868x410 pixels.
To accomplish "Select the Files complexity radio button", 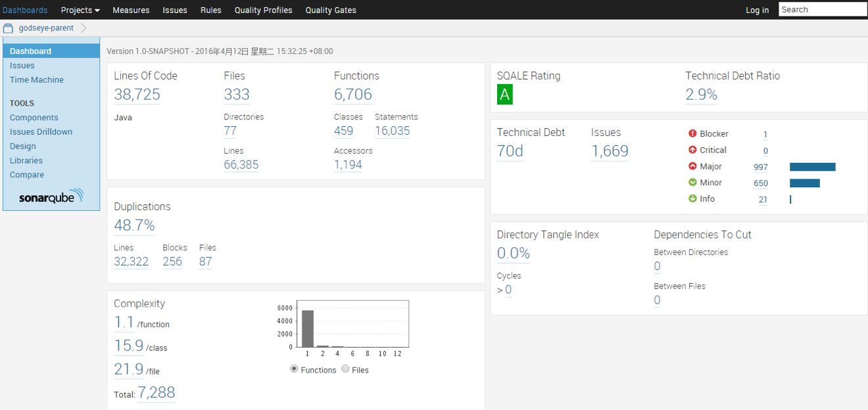I will (345, 369).
